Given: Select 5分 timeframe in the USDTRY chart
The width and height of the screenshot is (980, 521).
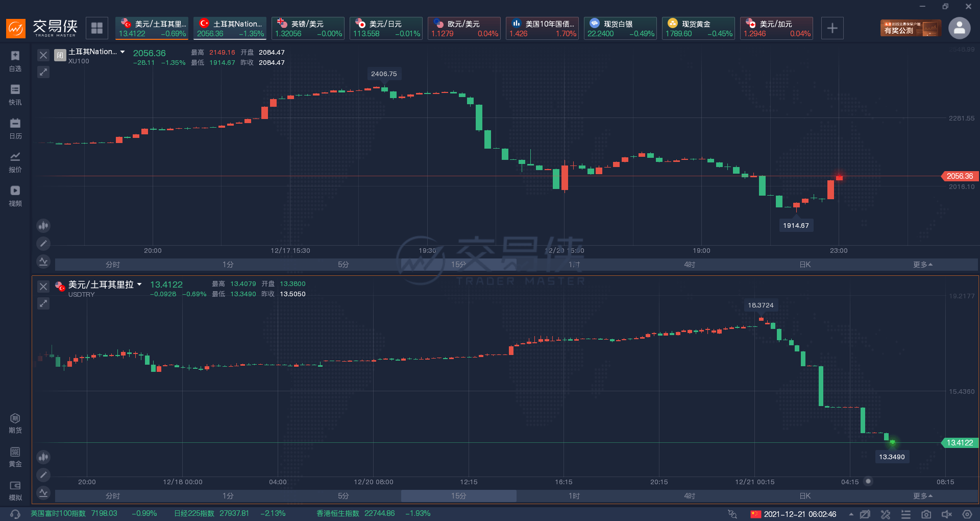Looking at the screenshot, I should pos(344,496).
